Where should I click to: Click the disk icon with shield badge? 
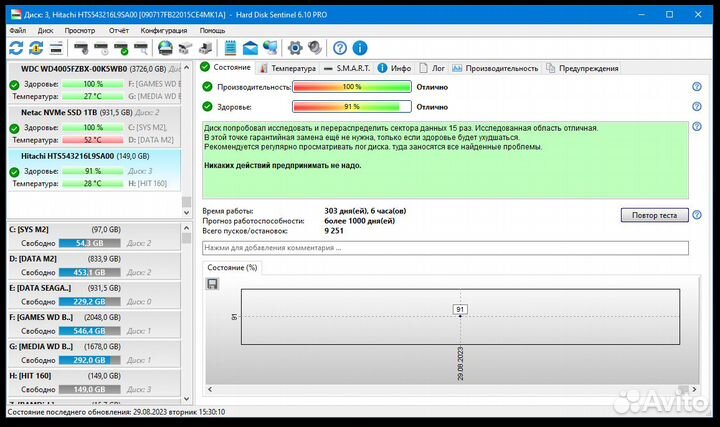coord(81,48)
